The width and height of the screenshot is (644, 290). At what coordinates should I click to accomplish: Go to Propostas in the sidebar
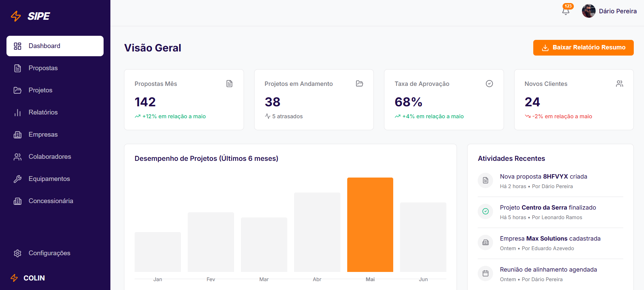click(x=55, y=68)
